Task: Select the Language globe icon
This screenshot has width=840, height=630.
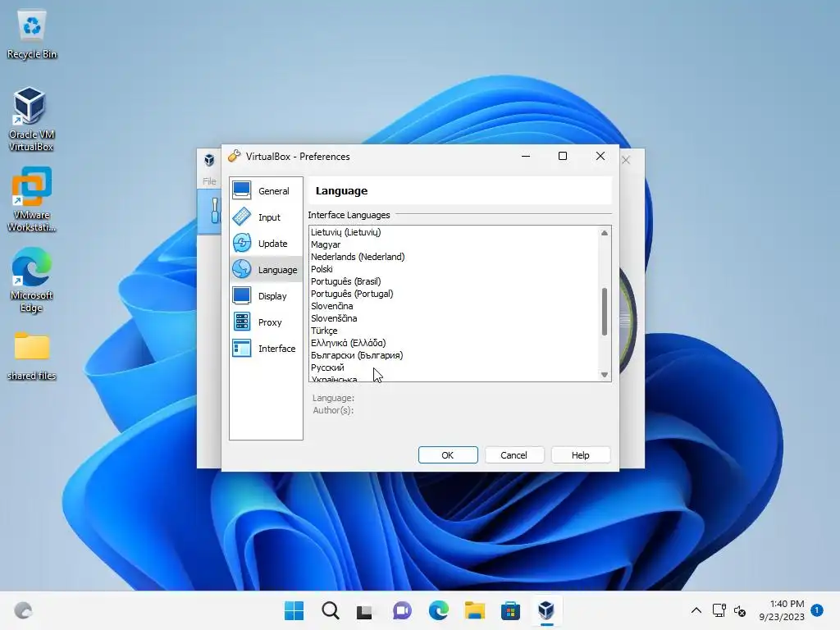Action: pyautogui.click(x=242, y=269)
